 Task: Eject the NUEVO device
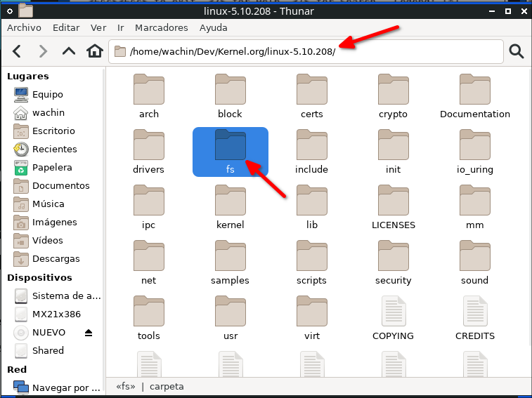tap(89, 333)
